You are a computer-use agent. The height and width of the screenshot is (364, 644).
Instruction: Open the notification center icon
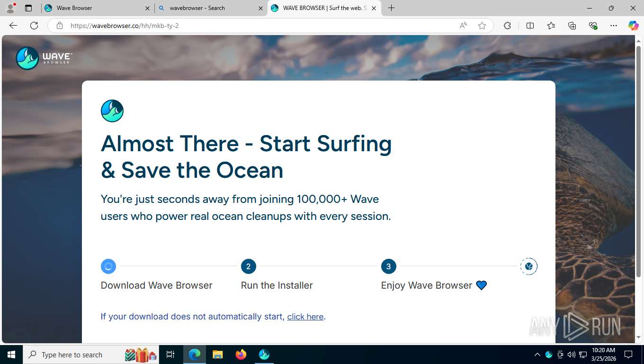click(628, 355)
